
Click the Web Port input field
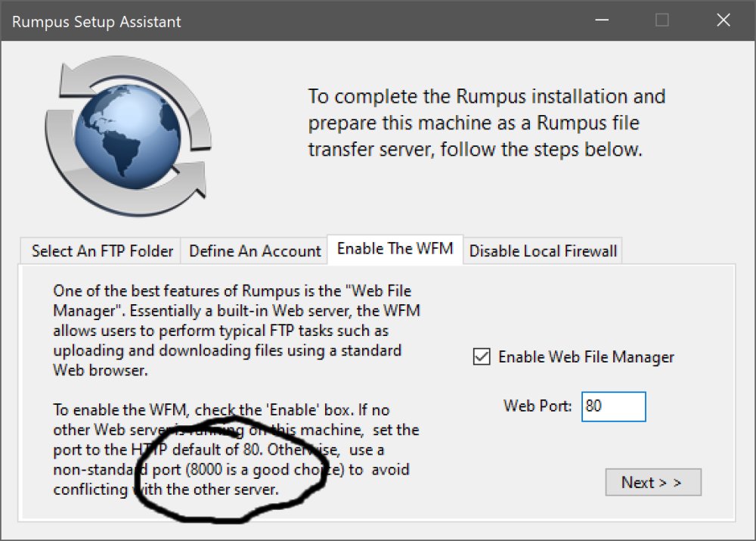coord(613,406)
